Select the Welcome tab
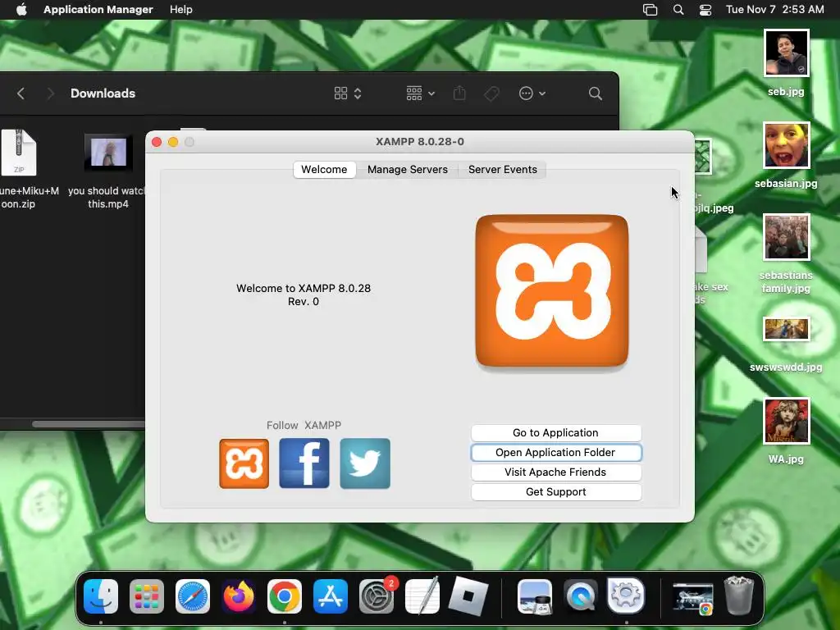Viewport: 840px width, 630px height. point(324,169)
